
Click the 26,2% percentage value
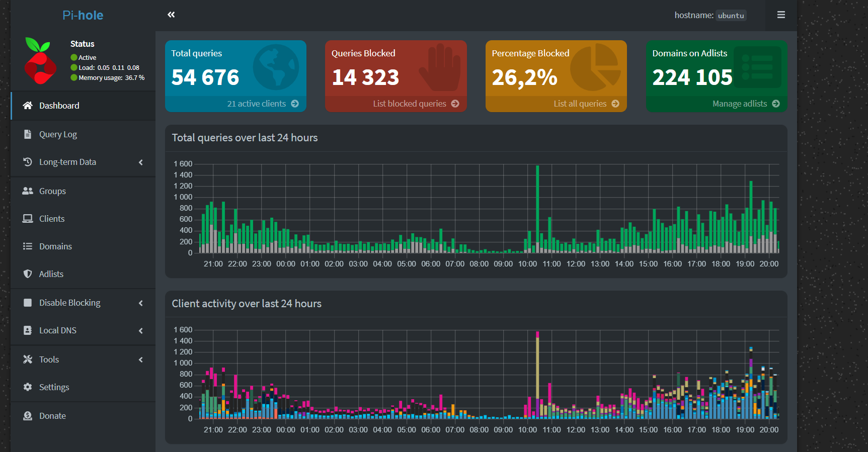tap(524, 77)
